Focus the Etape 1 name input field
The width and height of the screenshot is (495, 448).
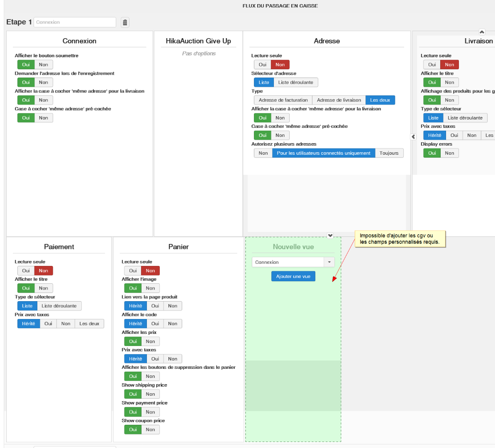point(75,22)
